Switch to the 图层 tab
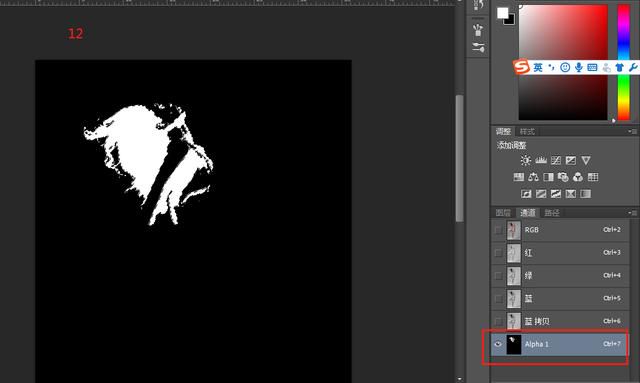The image size is (640, 383). point(503,213)
